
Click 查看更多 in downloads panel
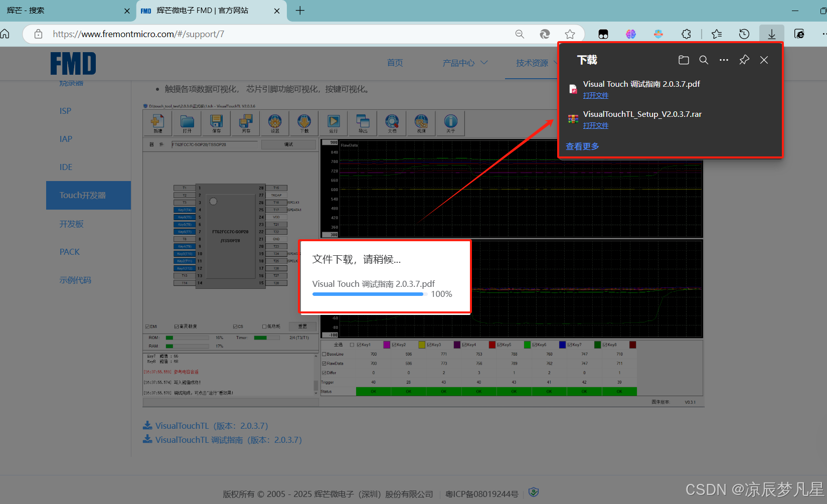click(x=582, y=146)
